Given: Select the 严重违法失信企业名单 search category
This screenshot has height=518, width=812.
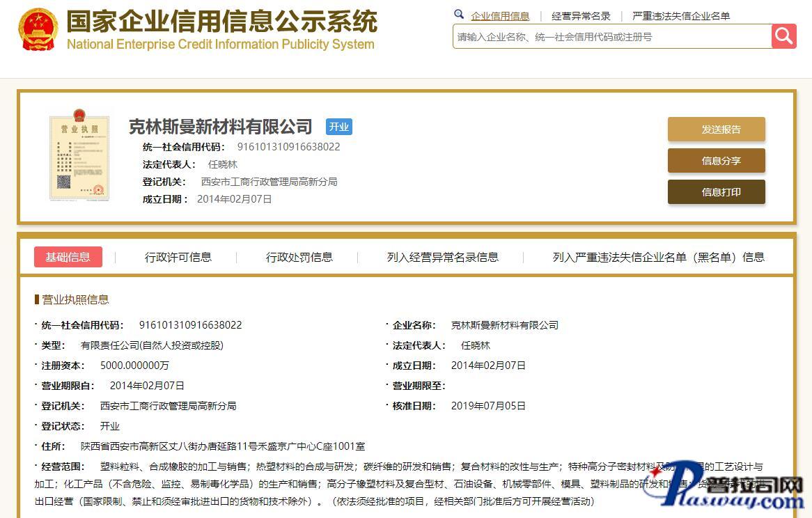Looking at the screenshot, I should 680,16.
